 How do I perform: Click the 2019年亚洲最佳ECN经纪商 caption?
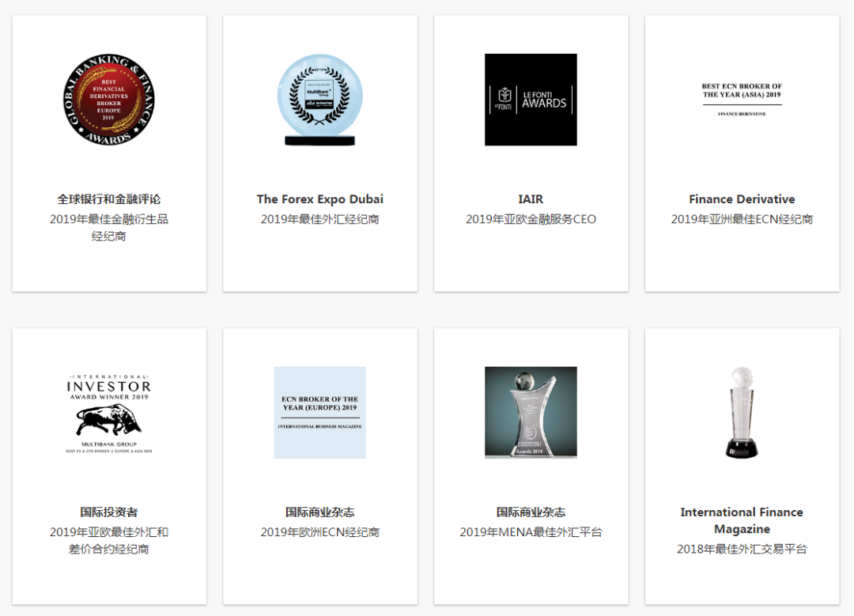coord(742,219)
